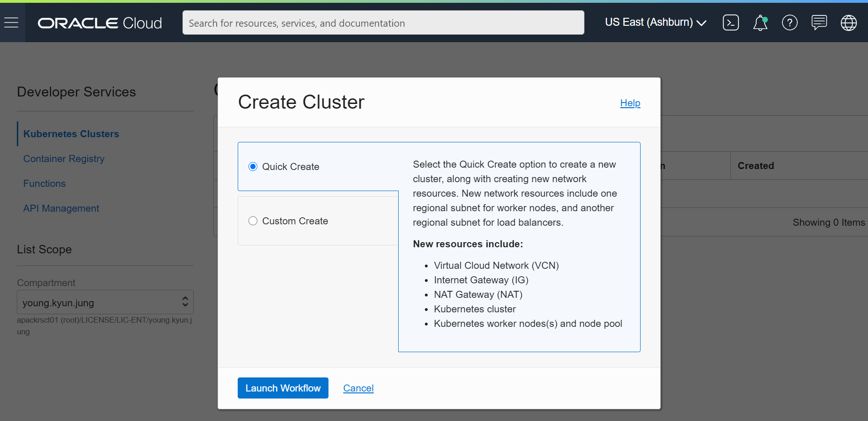Click 'Virtual Cloud Network (VCN)' list item
The width and height of the screenshot is (868, 421).
coord(496,266)
